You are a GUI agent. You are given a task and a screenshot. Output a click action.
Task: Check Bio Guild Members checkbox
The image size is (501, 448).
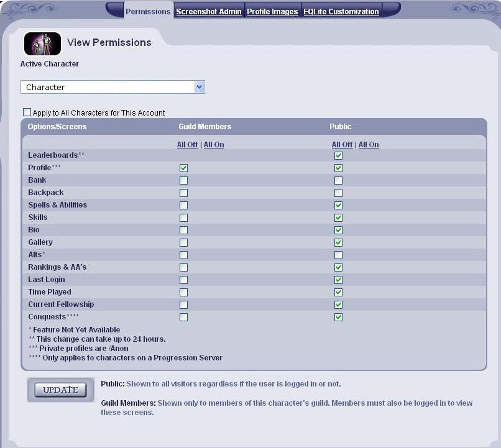tap(184, 231)
